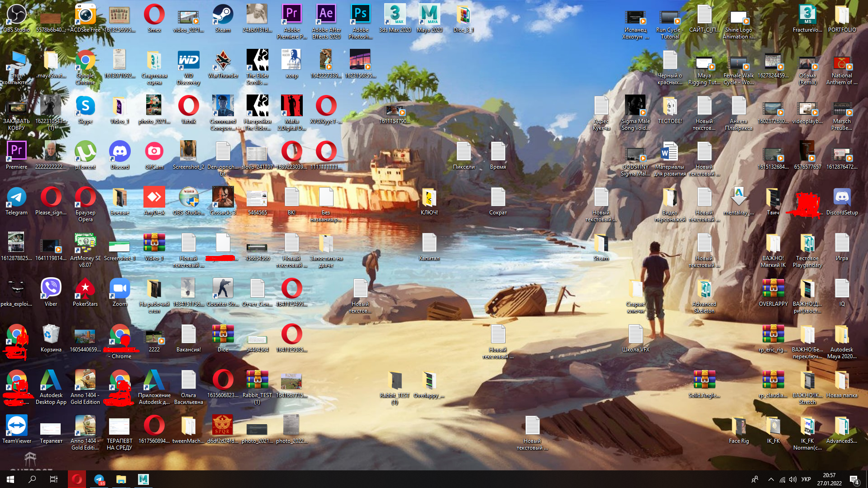Show hidden system tray icons
868x488 pixels.
(771, 479)
